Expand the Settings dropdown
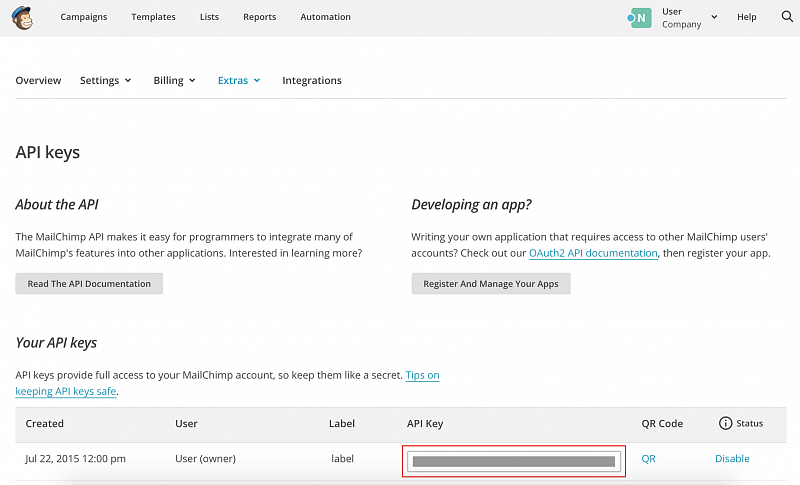 pyautogui.click(x=106, y=81)
